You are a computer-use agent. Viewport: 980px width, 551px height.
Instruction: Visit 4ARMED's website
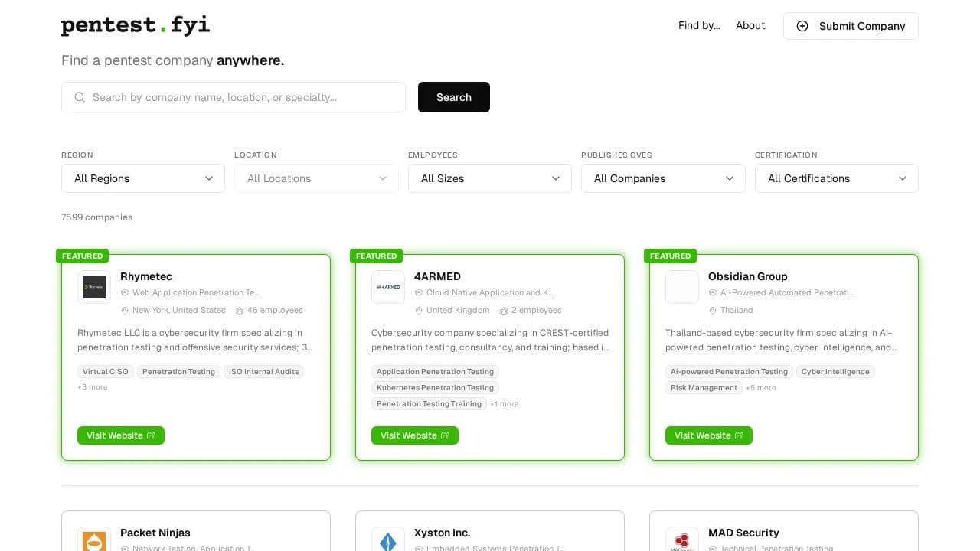(414, 435)
